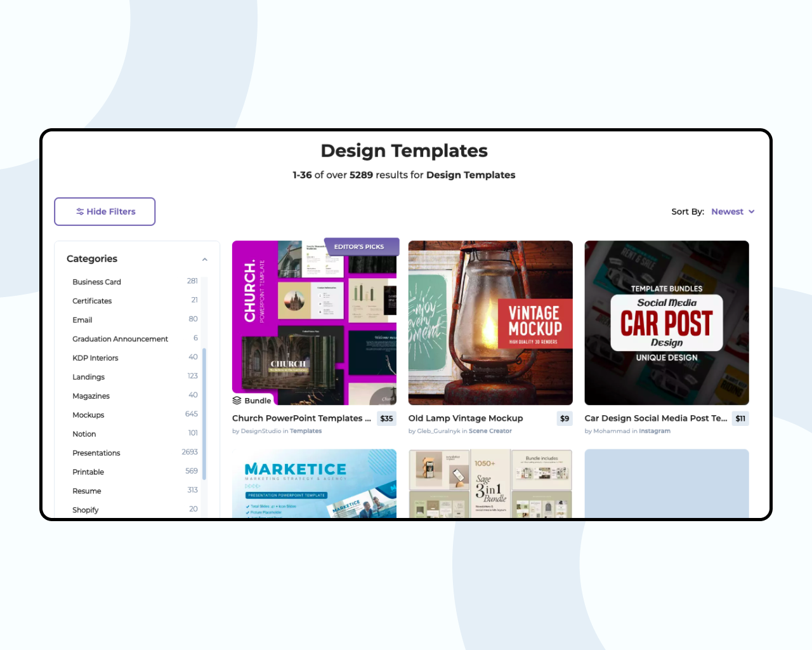Click the $9 price tag
Screen dimensions: 812x650
click(565, 418)
